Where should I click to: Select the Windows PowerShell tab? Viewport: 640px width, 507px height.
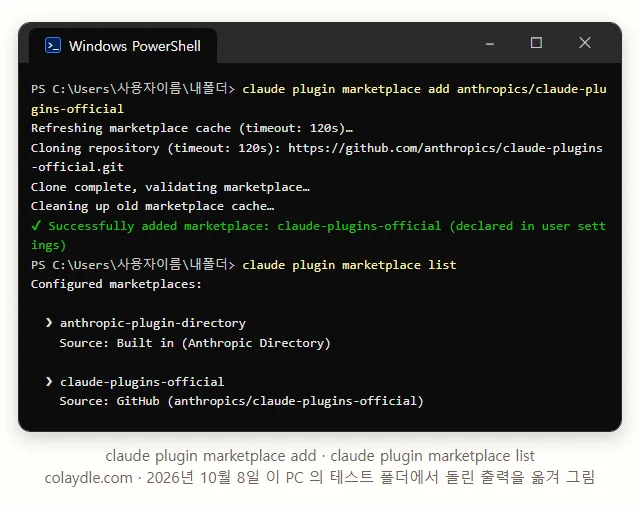(x=123, y=46)
